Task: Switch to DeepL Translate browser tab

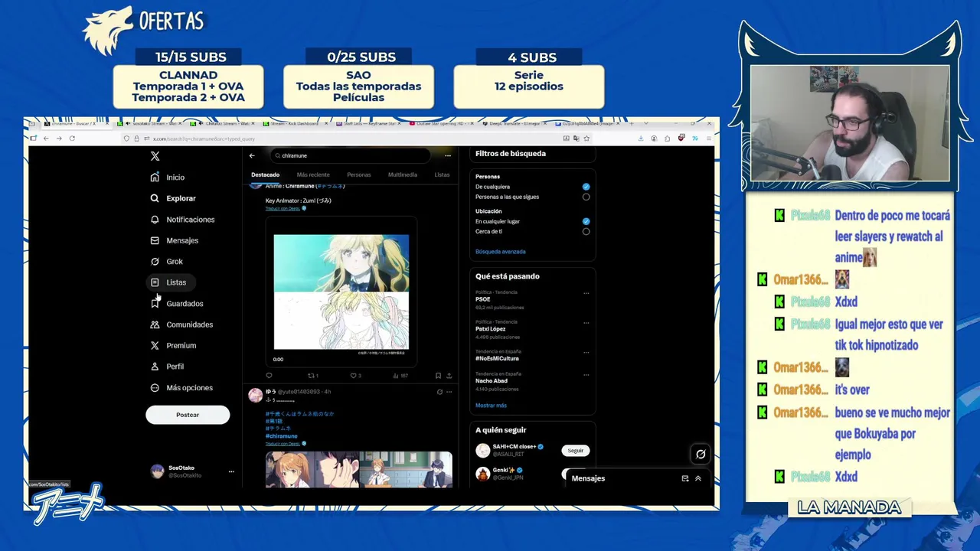Action: coord(514,123)
